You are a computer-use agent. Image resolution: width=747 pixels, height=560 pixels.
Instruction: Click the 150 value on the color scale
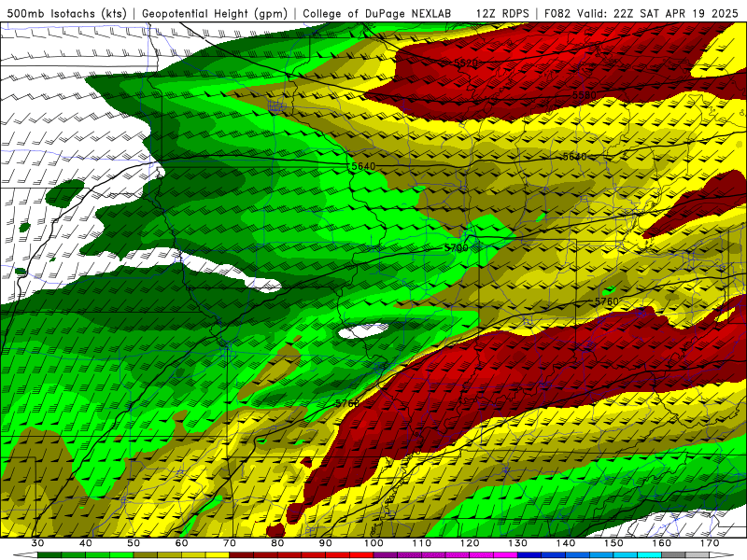[x=613, y=543]
